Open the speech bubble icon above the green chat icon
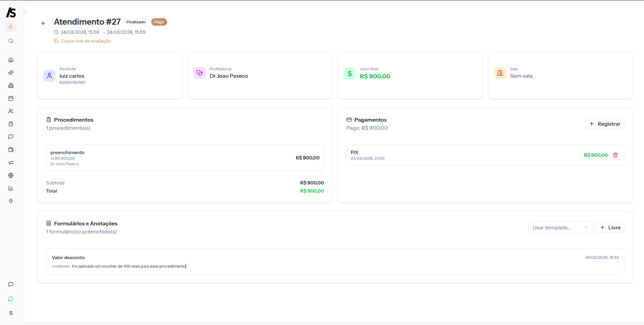The image size is (644, 325). [11, 284]
